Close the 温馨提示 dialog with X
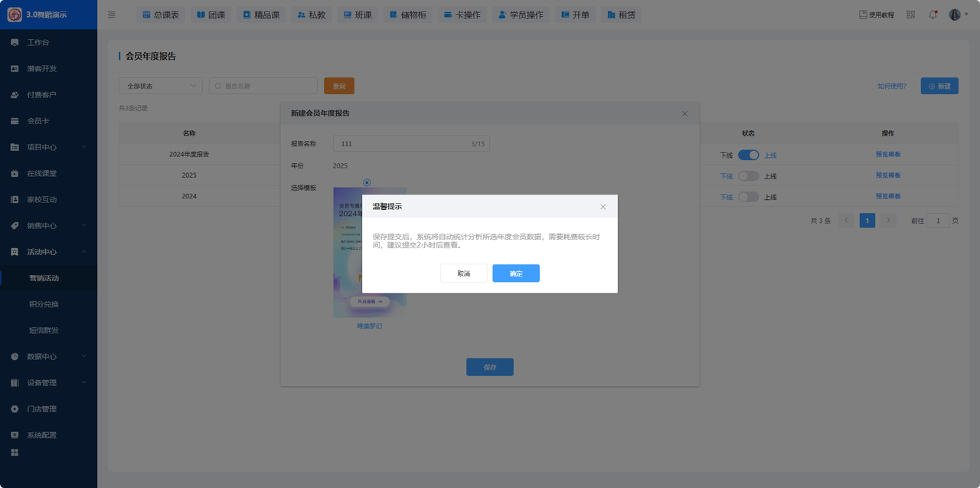This screenshot has height=488, width=980. coord(603,207)
